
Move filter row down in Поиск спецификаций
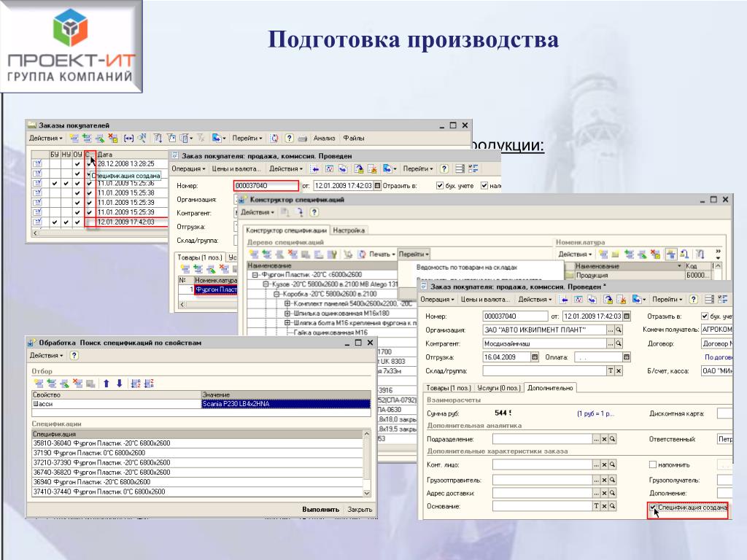(119, 384)
